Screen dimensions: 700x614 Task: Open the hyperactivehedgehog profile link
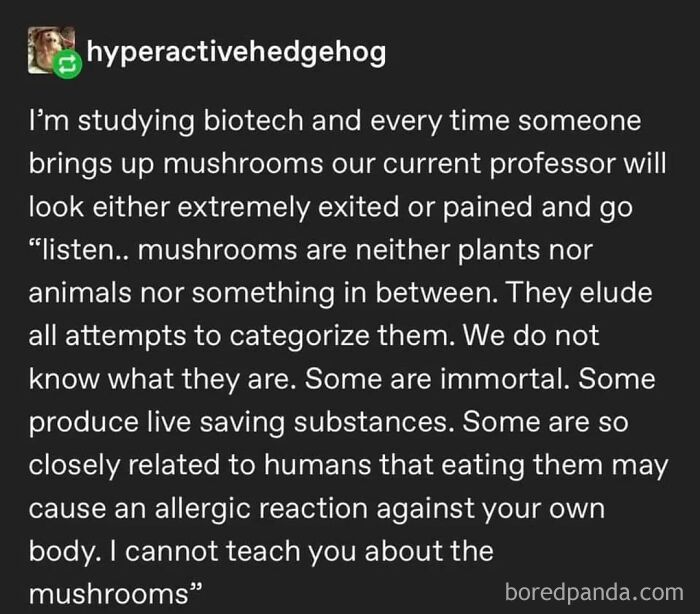tap(236, 52)
